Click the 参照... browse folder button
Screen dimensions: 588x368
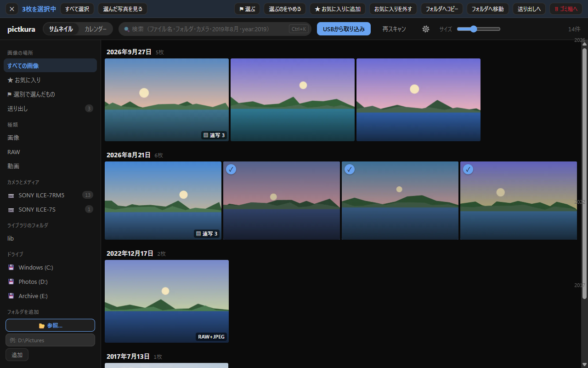tap(50, 325)
